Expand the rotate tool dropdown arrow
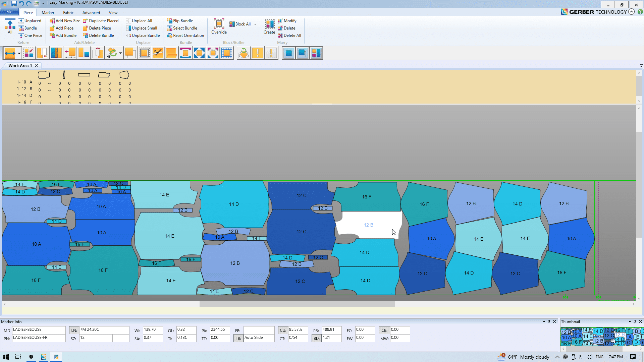 [120, 53]
